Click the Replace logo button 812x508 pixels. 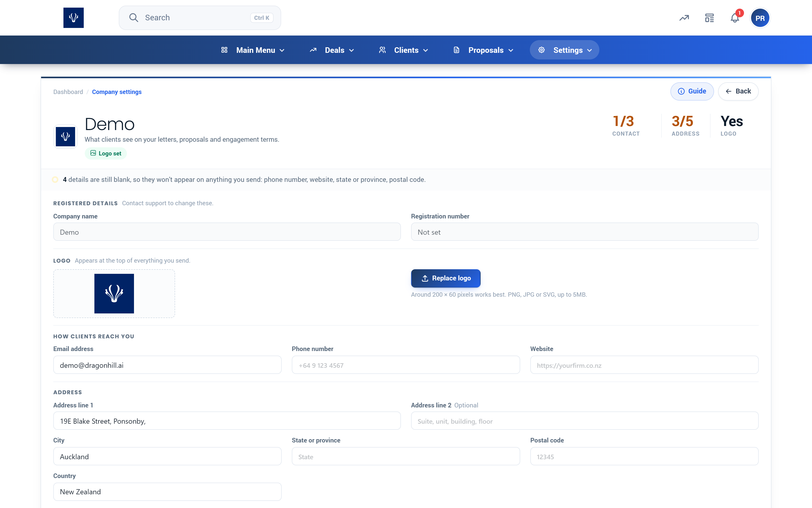coord(446,278)
